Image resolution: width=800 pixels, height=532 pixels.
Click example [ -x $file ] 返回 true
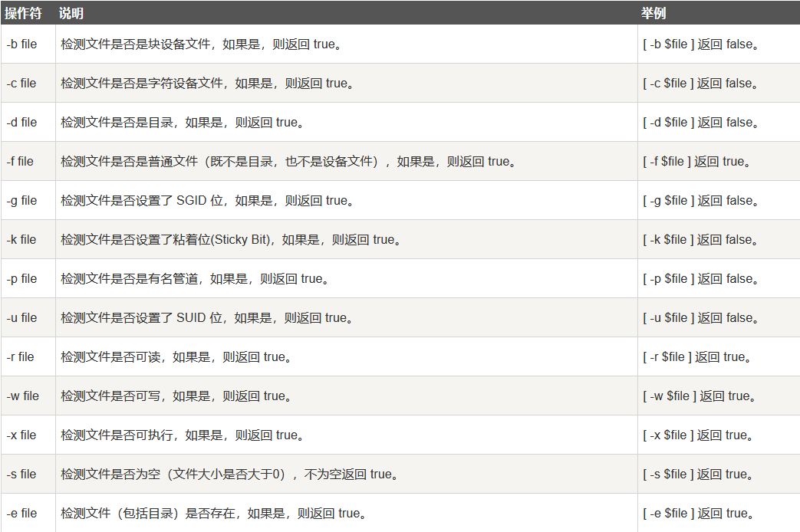pyautogui.click(x=698, y=435)
